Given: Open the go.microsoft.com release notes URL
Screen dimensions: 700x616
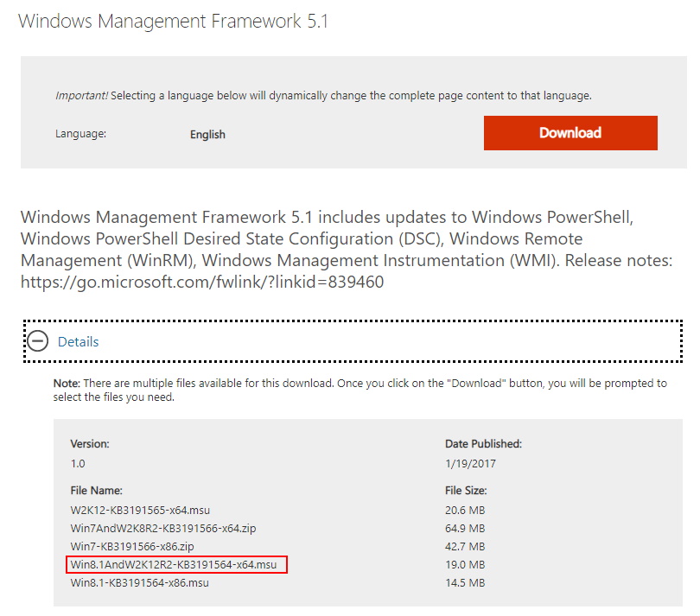Looking at the screenshot, I should 202,283.
